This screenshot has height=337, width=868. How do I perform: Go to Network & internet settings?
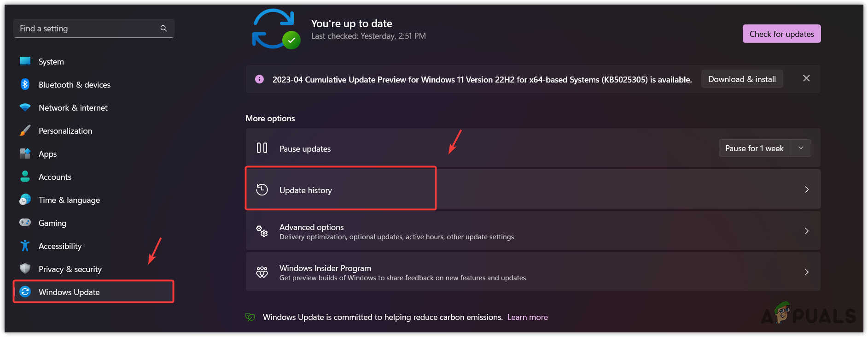pos(94,107)
